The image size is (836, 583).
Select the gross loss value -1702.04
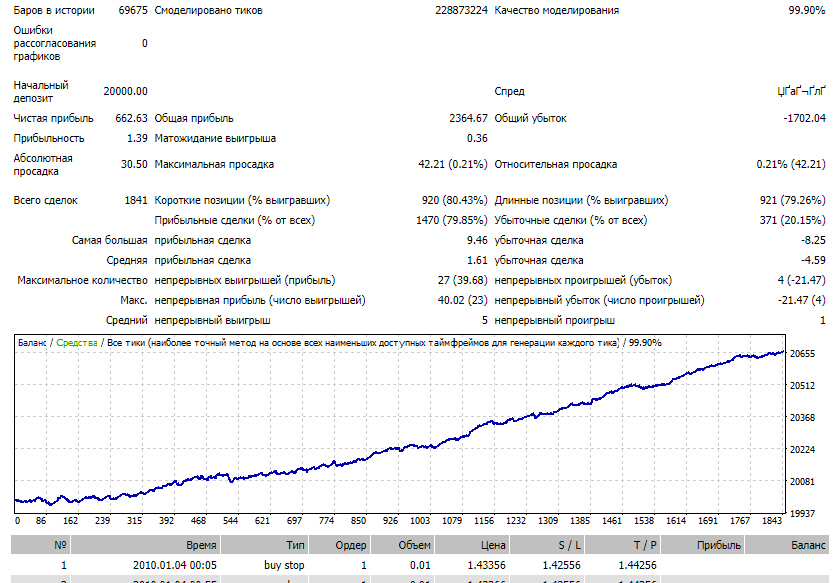pos(804,118)
